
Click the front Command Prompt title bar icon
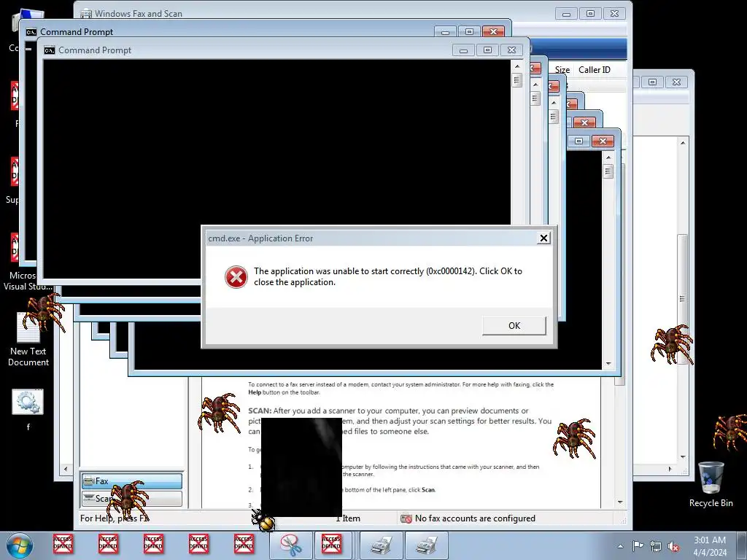tap(50, 50)
